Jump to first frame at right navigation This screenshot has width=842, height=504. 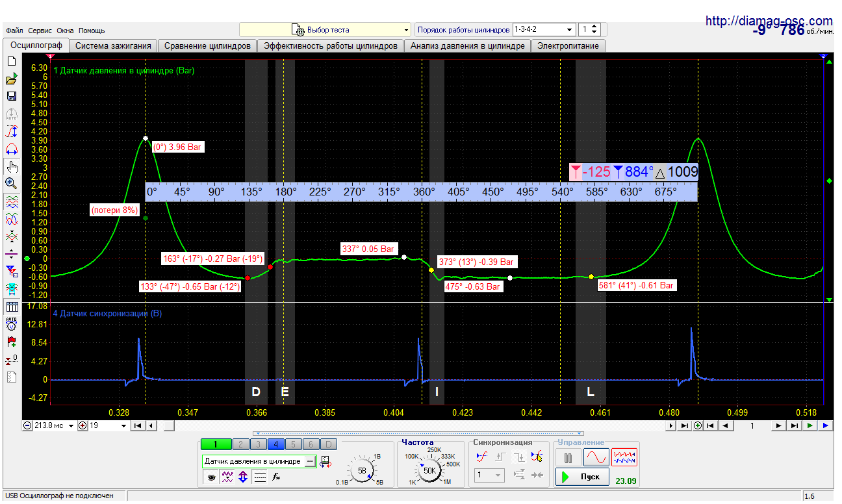click(x=710, y=426)
